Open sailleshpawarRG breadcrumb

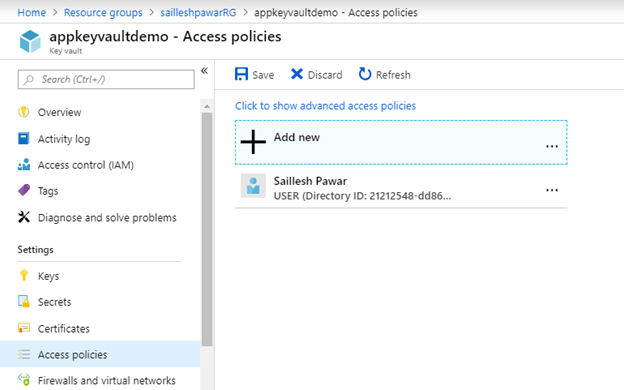(198, 13)
